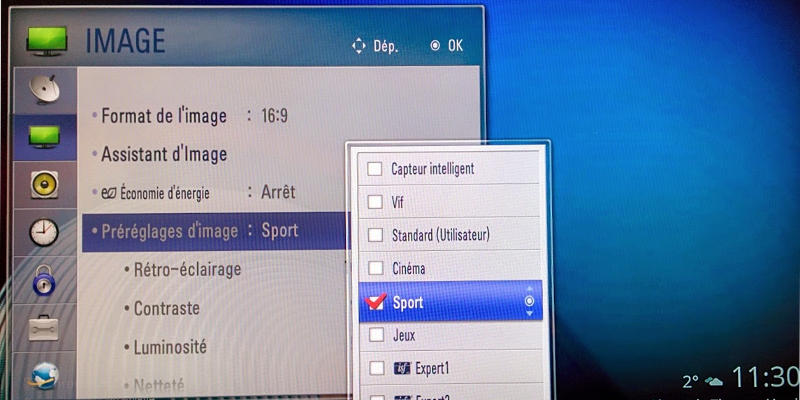Image resolution: width=800 pixels, height=400 pixels.
Task: Check the Standard (Utilisateur) checkbox
Action: pyautogui.click(x=375, y=235)
